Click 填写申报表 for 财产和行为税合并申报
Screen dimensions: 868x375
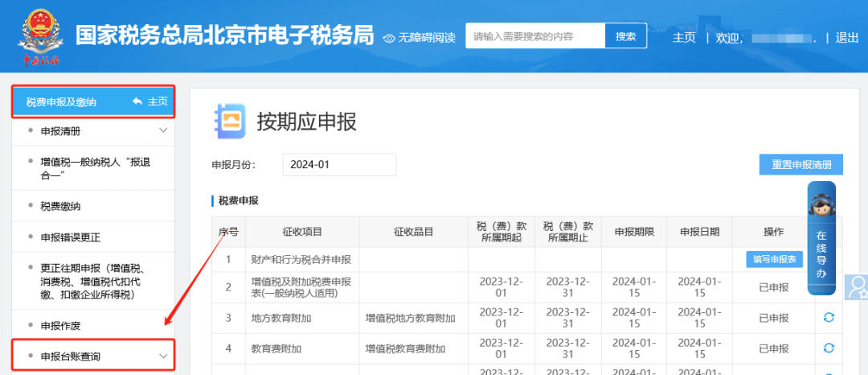click(774, 258)
